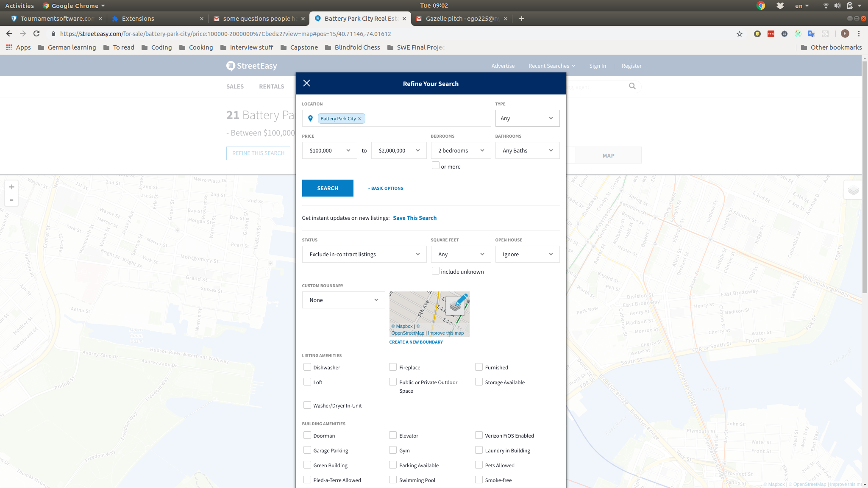Screen dimensions: 868x488
Task: Enable the bedrooms 'or more' checkbox
Action: (x=435, y=166)
